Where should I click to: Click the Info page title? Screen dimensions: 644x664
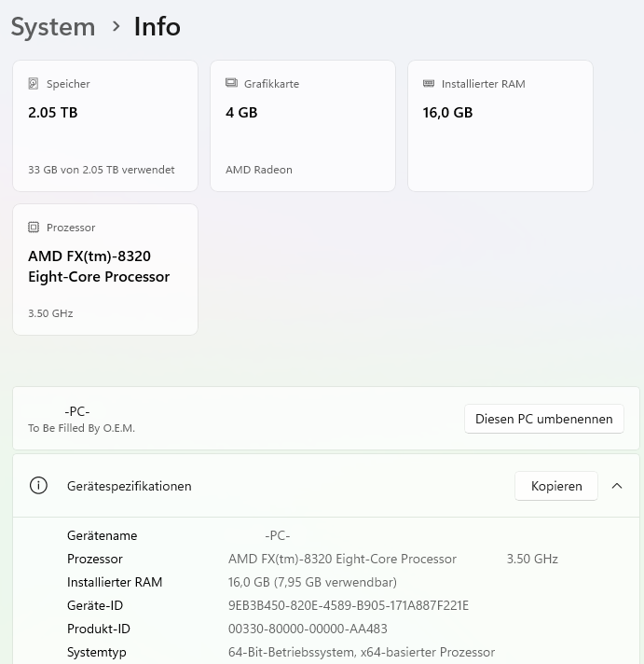coord(157,27)
